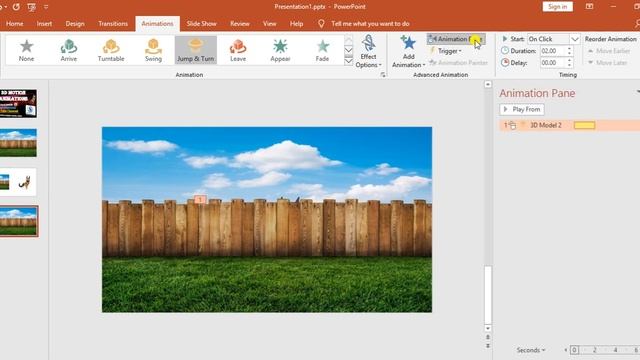Click Move Later in Reorder Animation

pyautogui.click(x=607, y=63)
